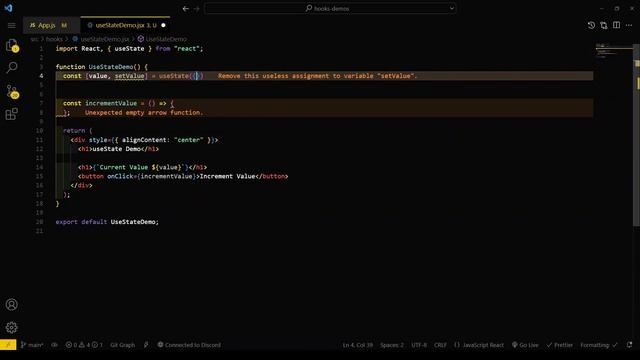Image resolution: width=640 pixels, height=360 pixels.
Task: Click the useStateDemo.jsx breadcrumb segment
Action: [101, 39]
